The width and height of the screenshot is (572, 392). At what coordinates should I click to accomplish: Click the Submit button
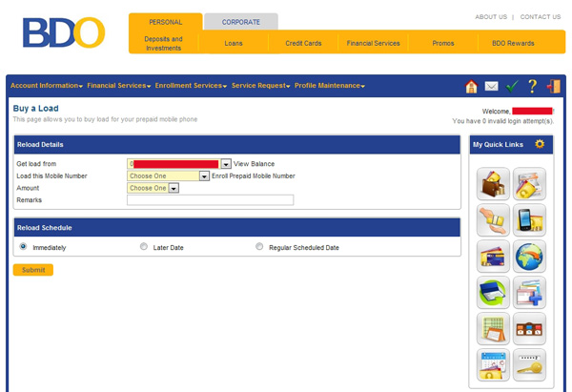[x=33, y=270]
